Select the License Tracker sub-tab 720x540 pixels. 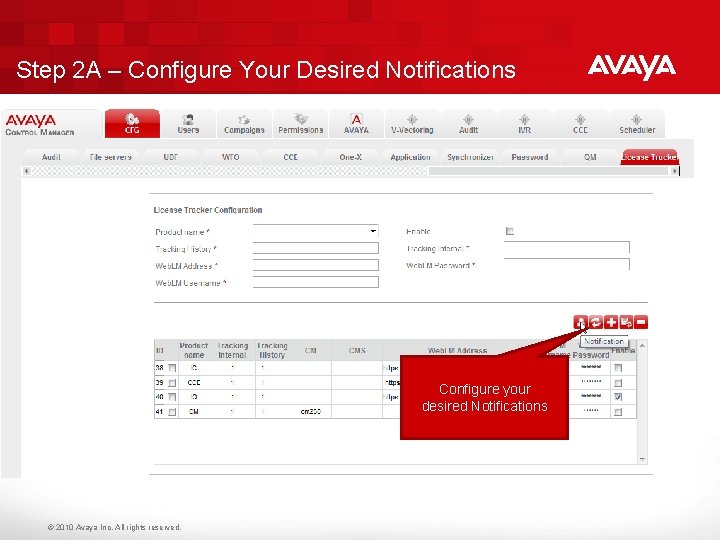[x=649, y=157]
